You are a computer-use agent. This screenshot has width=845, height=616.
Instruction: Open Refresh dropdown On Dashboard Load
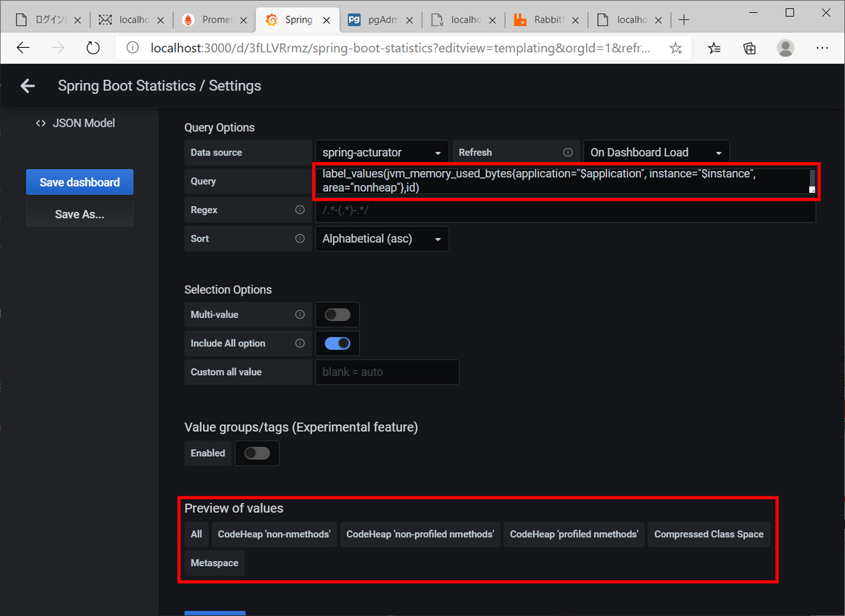tap(656, 152)
